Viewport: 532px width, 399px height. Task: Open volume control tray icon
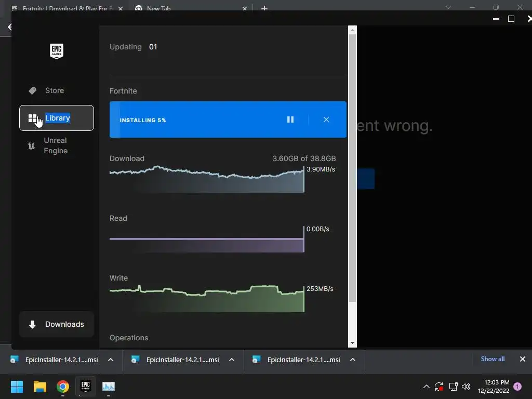pos(466,387)
